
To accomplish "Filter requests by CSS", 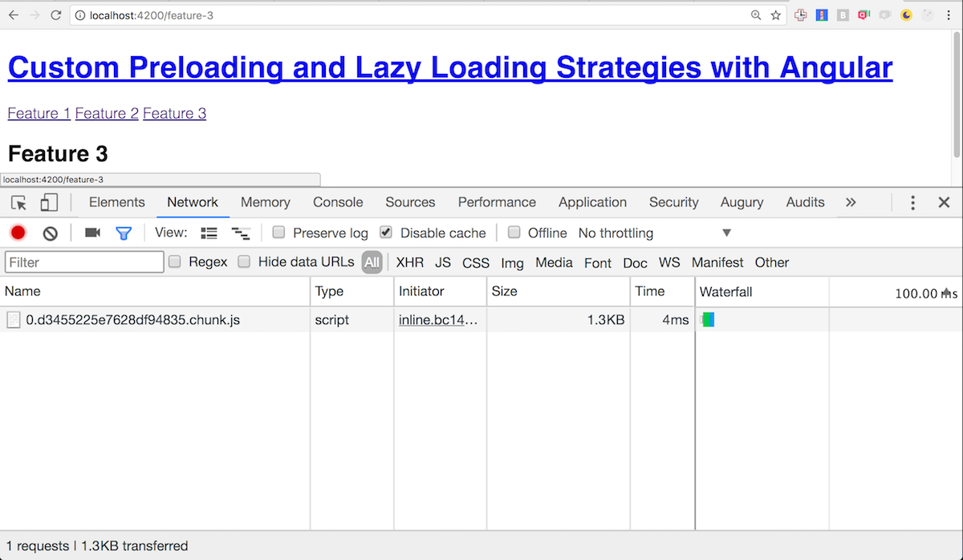I will (x=476, y=262).
